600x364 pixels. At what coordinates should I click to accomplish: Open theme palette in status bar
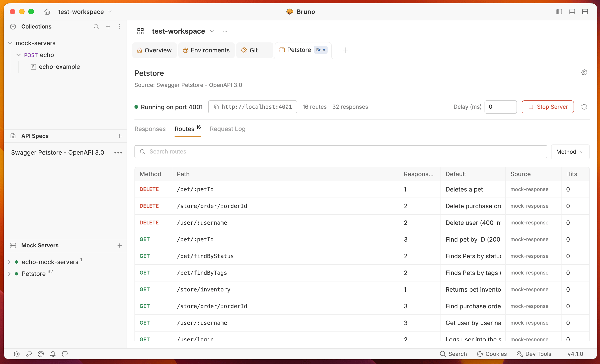41,354
